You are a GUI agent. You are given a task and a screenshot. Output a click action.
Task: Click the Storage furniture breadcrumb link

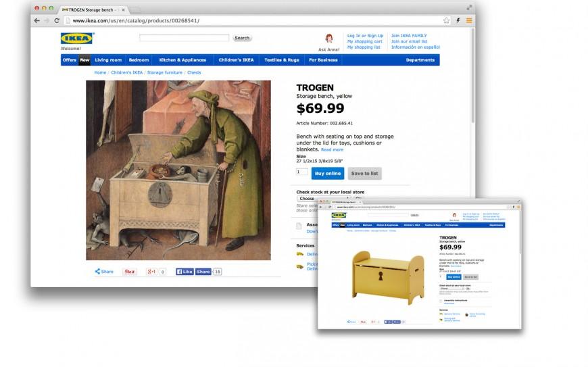pyautogui.click(x=165, y=72)
